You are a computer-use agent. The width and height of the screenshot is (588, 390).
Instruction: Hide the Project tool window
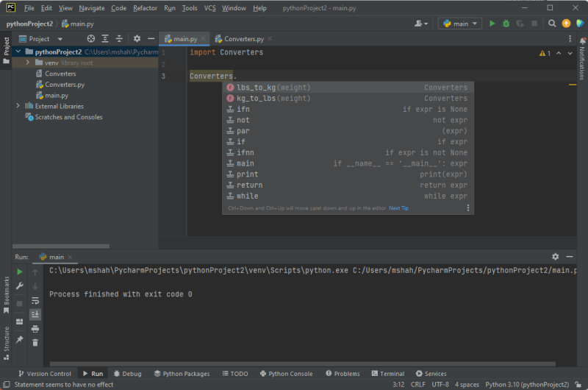pyautogui.click(x=151, y=39)
